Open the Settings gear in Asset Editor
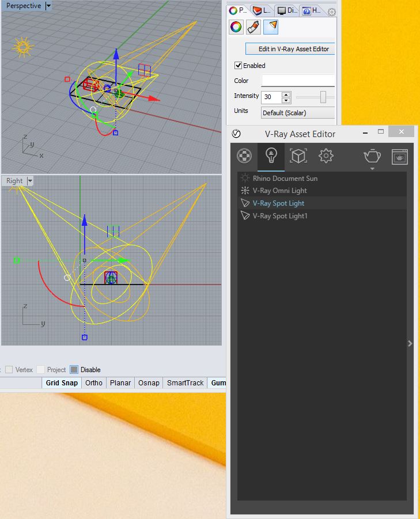The height and width of the screenshot is (519, 420). coord(326,156)
